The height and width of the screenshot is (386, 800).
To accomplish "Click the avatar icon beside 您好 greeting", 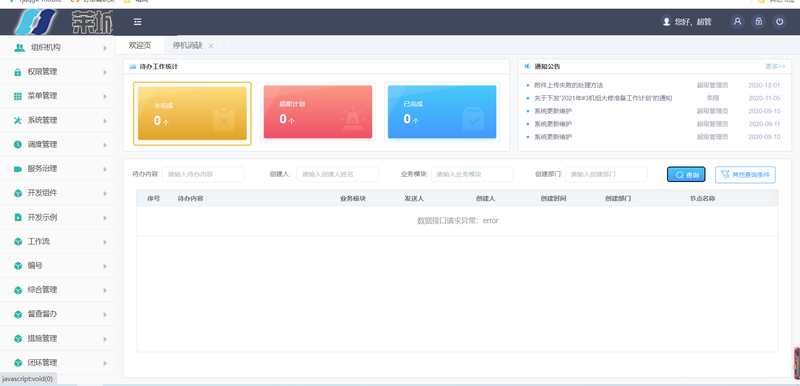I will [x=666, y=21].
